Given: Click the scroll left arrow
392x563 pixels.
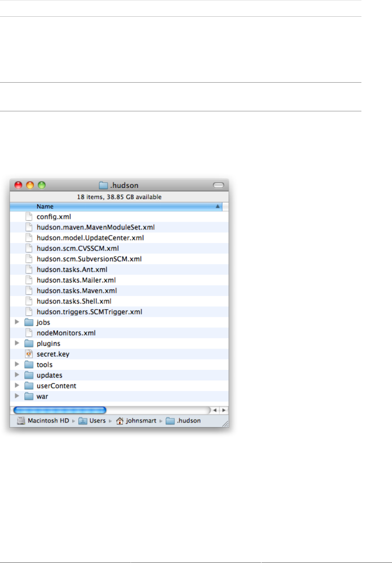Looking at the screenshot, I should [215, 410].
